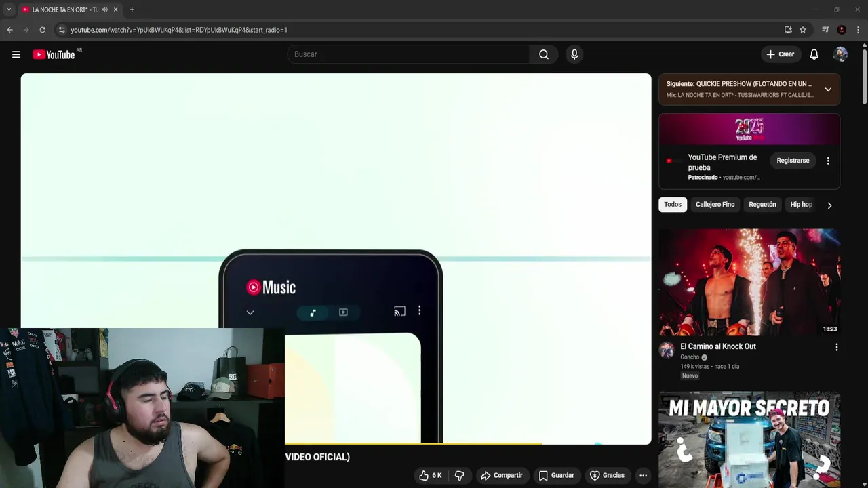Bookmark this page with star icon
This screenshot has height=488, width=868.
[803, 30]
